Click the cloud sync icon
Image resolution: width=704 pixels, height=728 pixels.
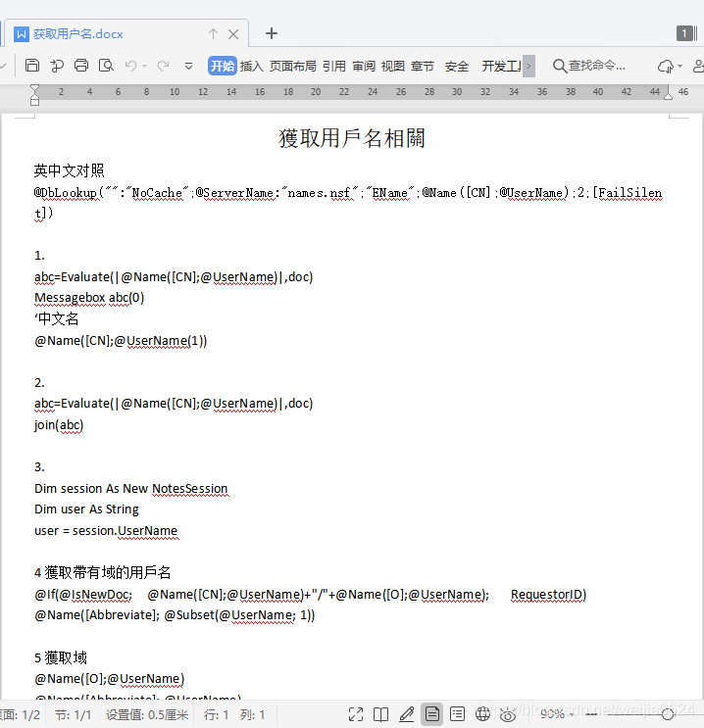[x=666, y=67]
